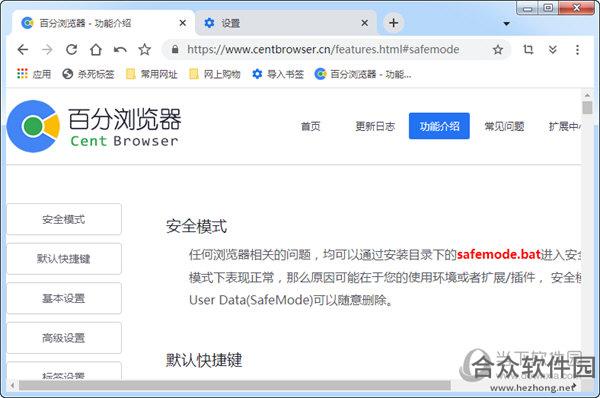Click the crop screenshot icon
Screen dimensions: 600x398
(528, 49)
